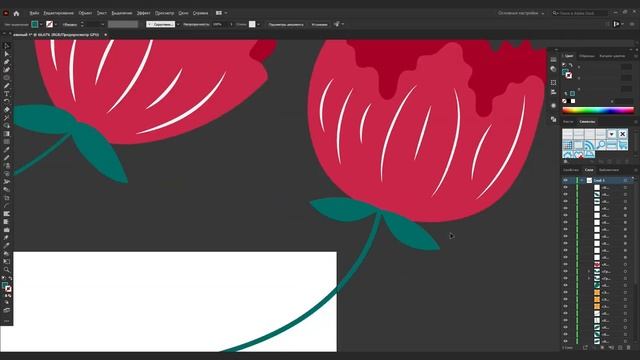Click the Параметры документа button
The width and height of the screenshot is (640, 360).
(286, 24)
